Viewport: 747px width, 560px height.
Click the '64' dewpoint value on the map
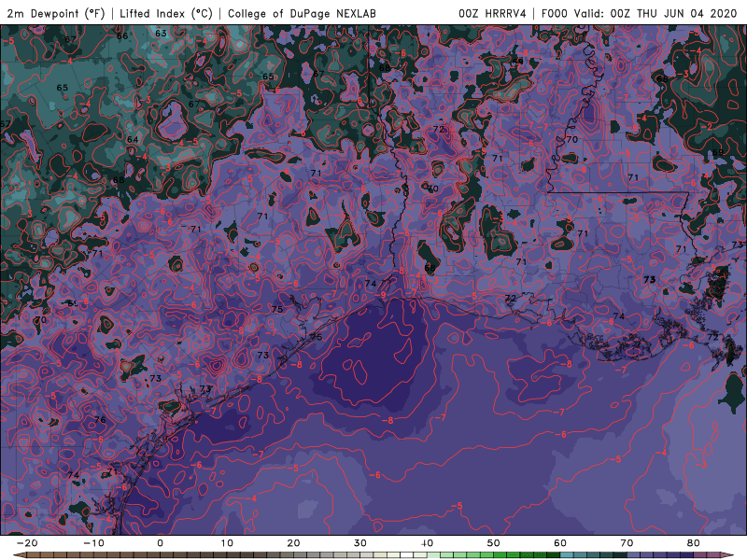133,139
